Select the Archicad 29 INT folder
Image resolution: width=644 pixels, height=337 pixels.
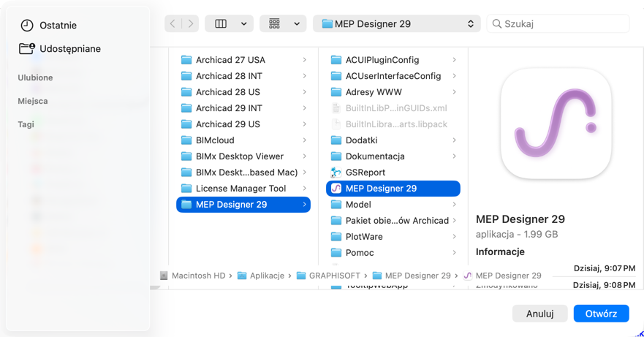coord(243,108)
